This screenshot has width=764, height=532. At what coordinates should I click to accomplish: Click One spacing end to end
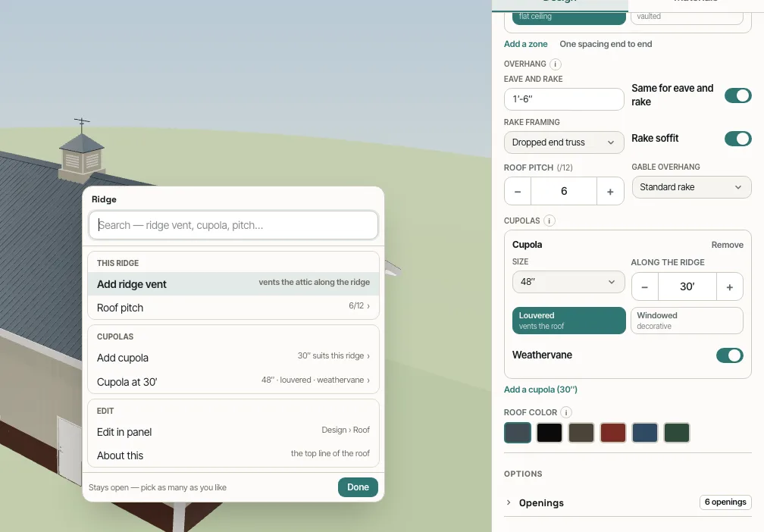point(606,44)
